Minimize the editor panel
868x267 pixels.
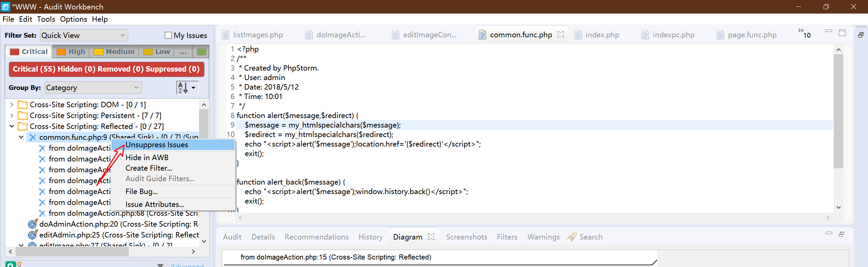point(829,31)
